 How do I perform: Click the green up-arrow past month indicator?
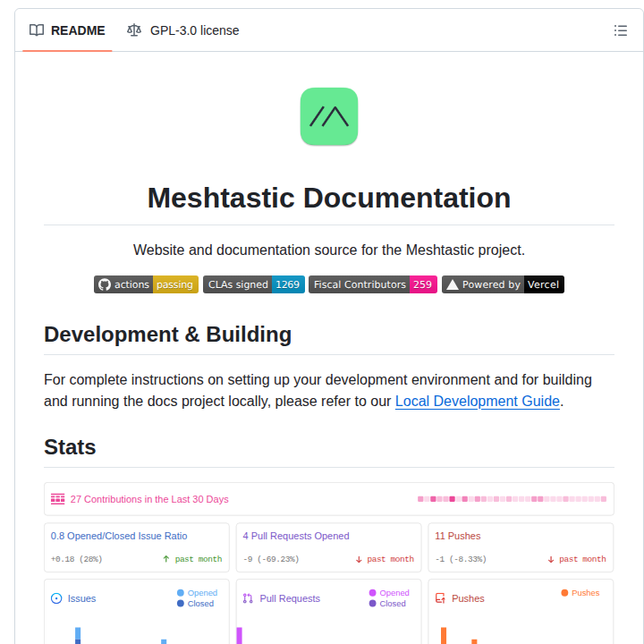click(x=192, y=559)
